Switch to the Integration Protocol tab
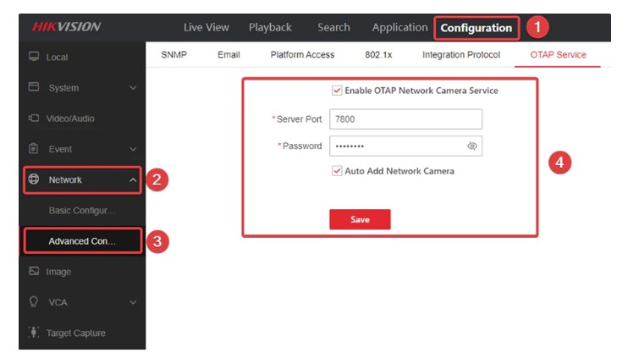This screenshot has height=364, width=639. [x=461, y=55]
